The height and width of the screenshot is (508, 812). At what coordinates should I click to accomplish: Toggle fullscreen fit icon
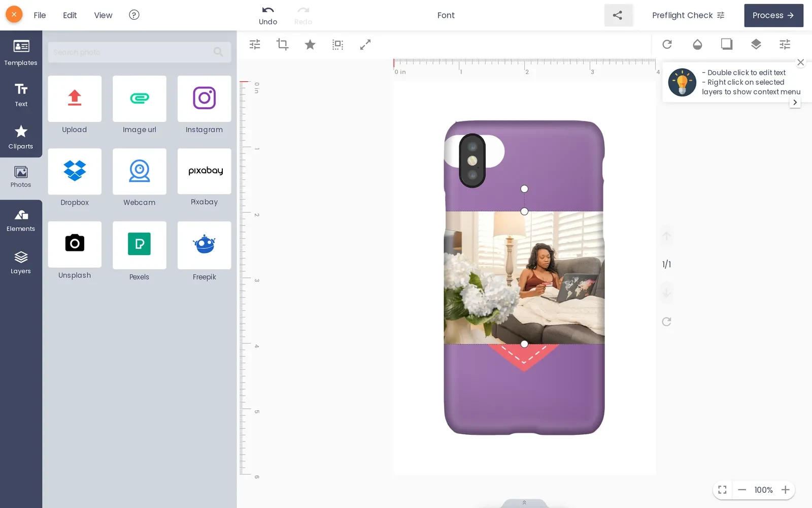click(x=723, y=490)
